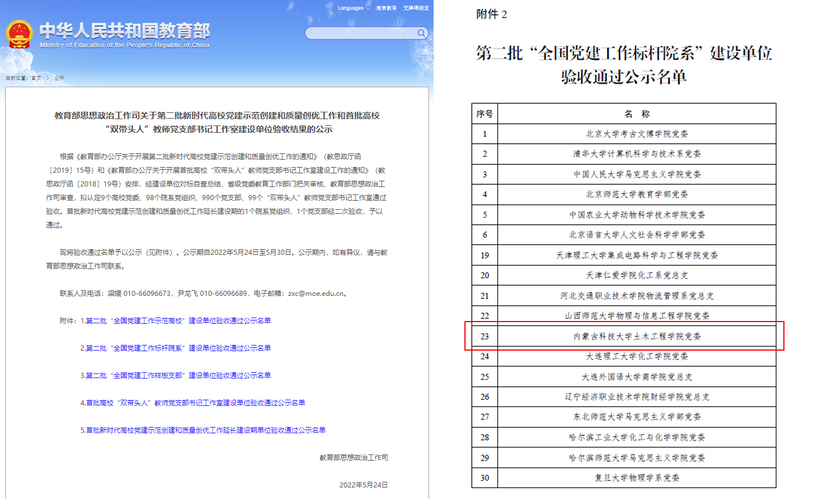Click the magnifier search icon

(x=421, y=33)
